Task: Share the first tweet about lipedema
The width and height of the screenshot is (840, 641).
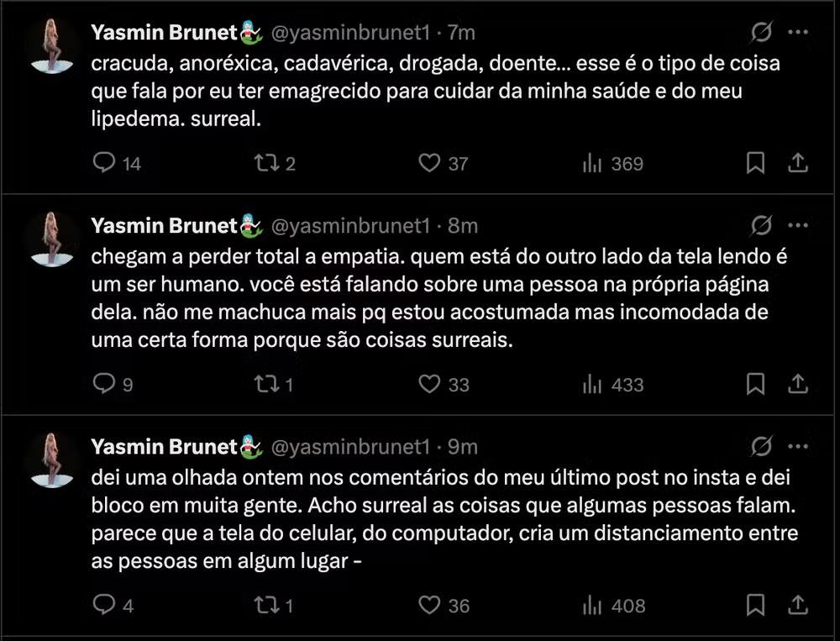Action: point(798,163)
